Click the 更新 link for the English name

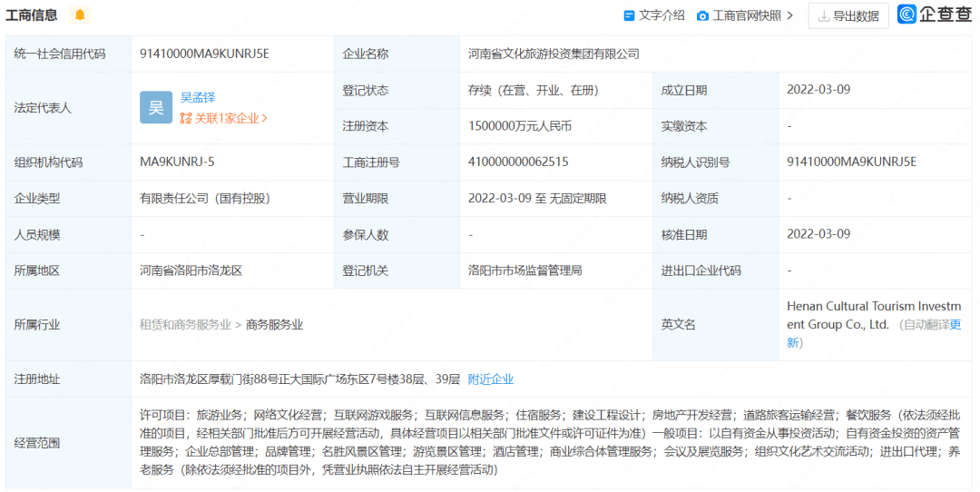coord(955,325)
